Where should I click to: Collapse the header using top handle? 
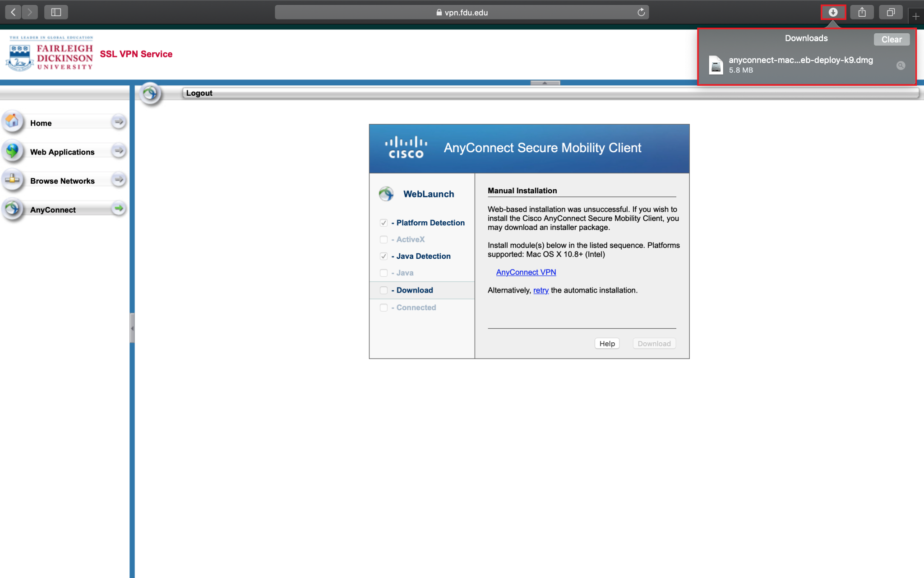tap(545, 83)
